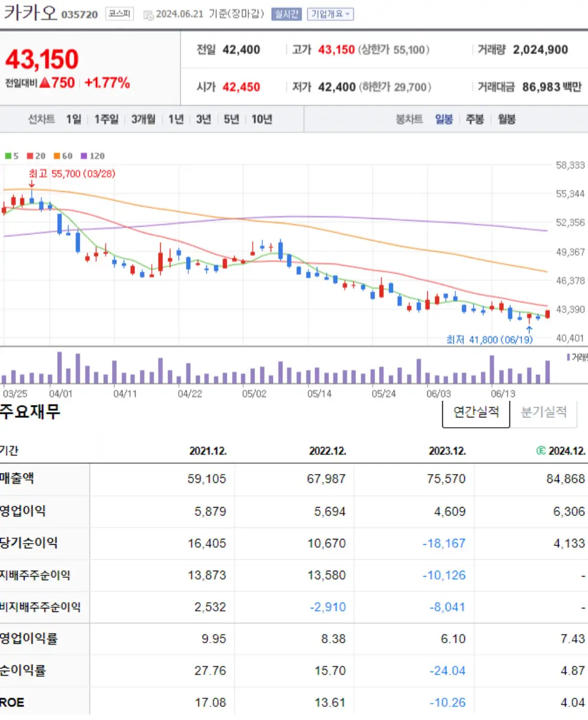Viewport: 588px width, 720px height.
Task: Click the 실시간 badge button
Action: tap(286, 14)
